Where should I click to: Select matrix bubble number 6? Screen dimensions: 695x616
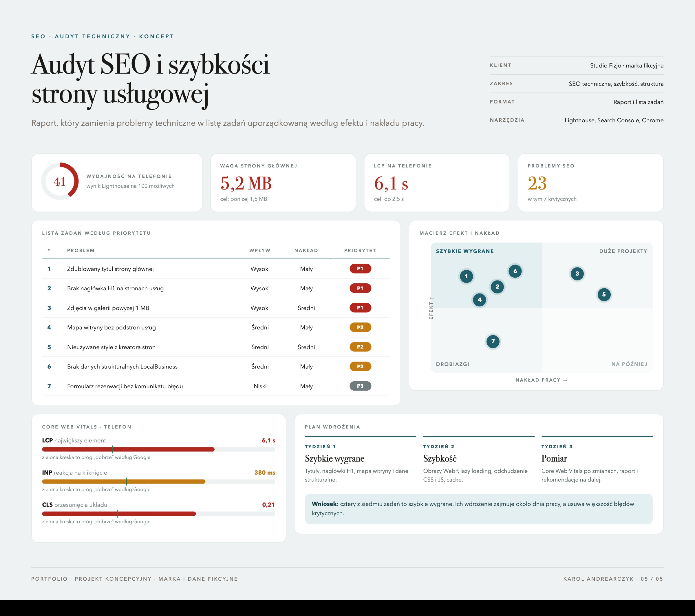(515, 271)
